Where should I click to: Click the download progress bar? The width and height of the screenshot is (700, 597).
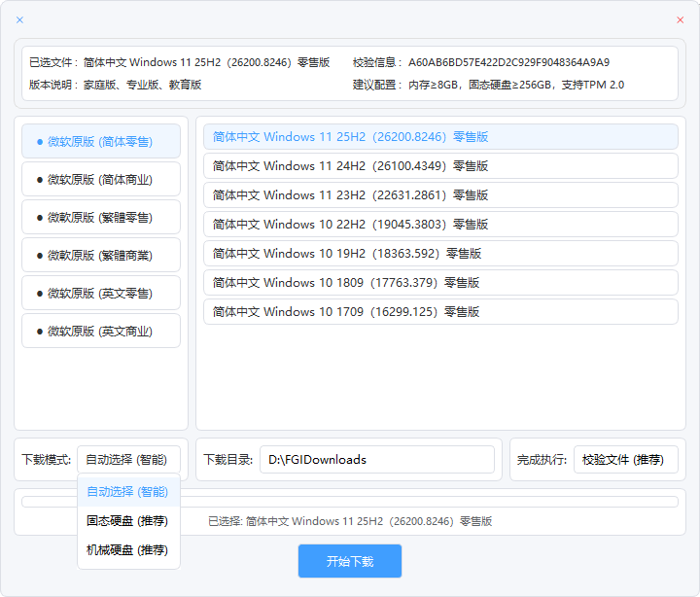350,502
